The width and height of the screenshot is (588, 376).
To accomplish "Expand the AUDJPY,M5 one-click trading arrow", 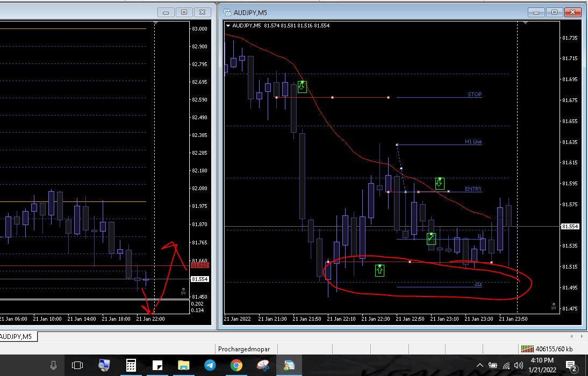I will click(x=228, y=25).
